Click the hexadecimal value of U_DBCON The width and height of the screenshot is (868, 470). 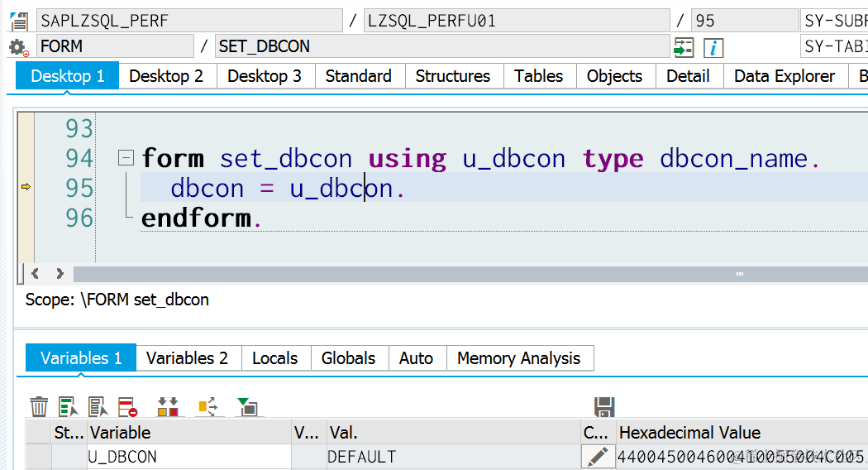[742, 457]
